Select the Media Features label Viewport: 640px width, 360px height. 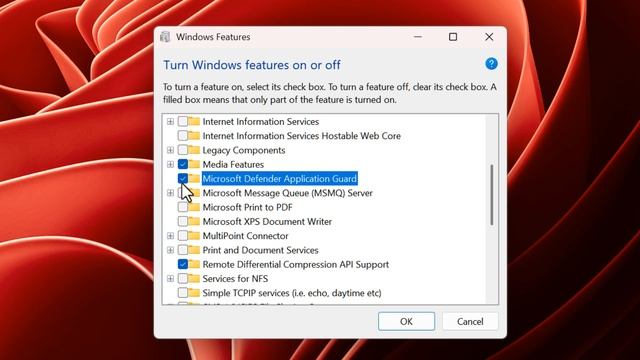tap(233, 164)
